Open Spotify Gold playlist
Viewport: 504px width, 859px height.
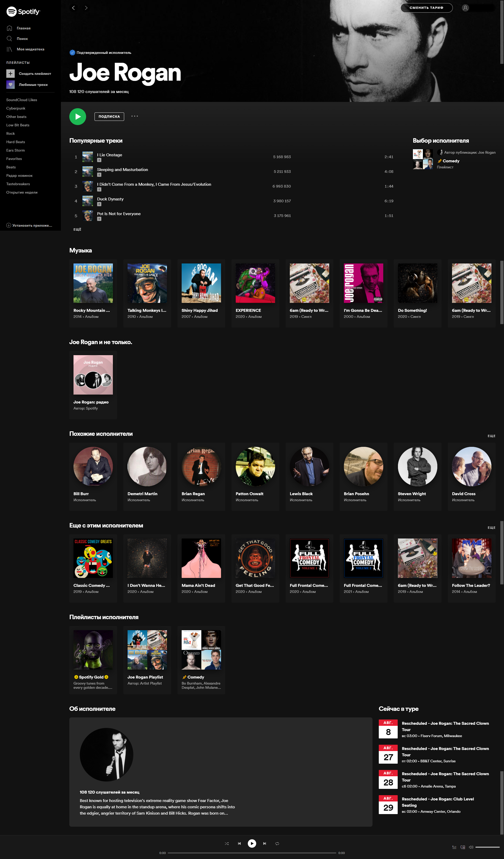[x=93, y=660]
